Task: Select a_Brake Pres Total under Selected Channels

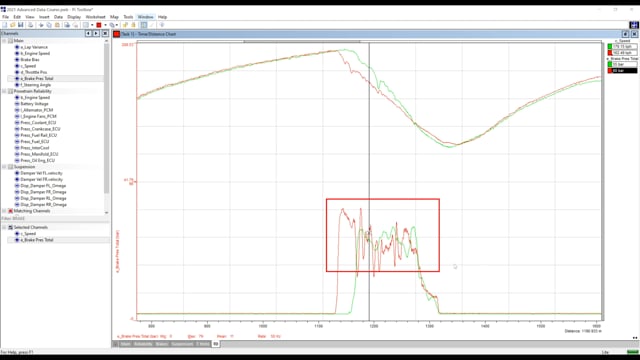Action: [x=37, y=240]
